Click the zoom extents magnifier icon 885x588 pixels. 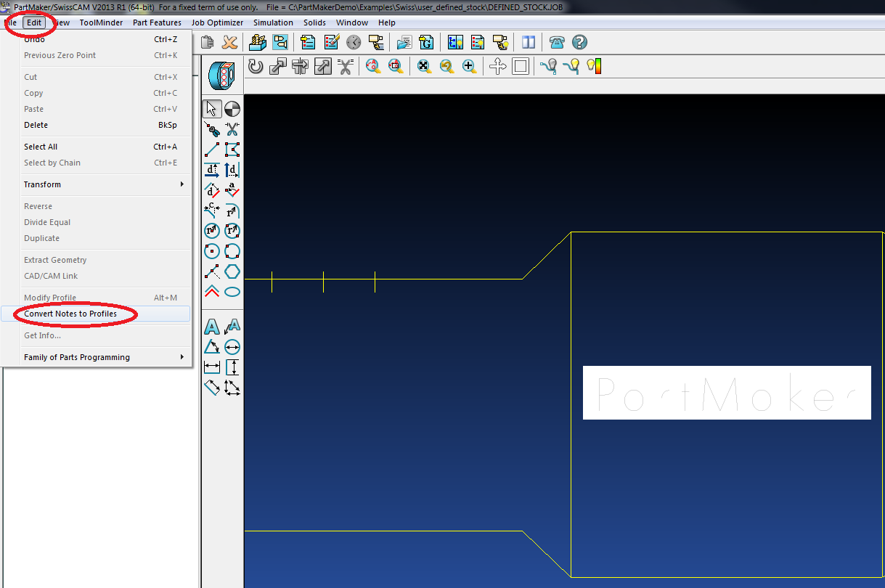pyautogui.click(x=424, y=67)
